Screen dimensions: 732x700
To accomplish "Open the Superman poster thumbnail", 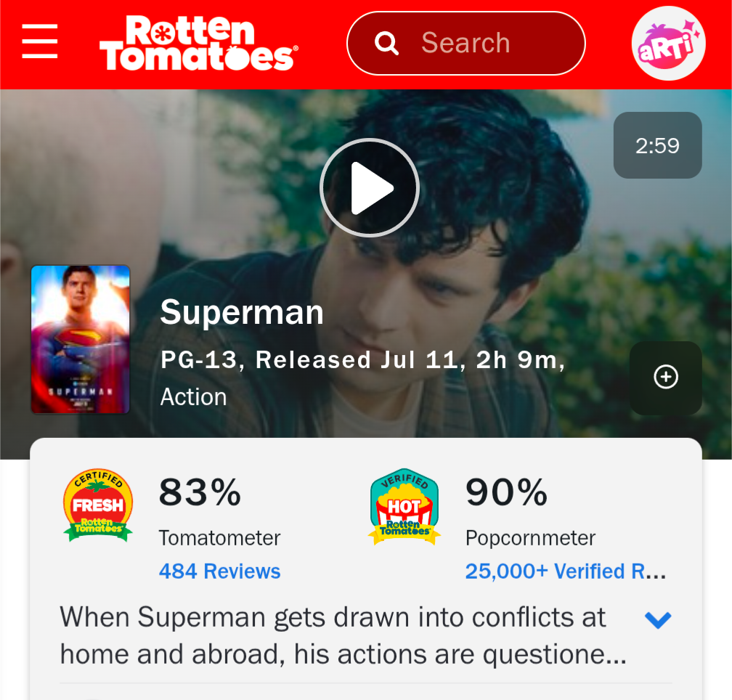I will [81, 339].
